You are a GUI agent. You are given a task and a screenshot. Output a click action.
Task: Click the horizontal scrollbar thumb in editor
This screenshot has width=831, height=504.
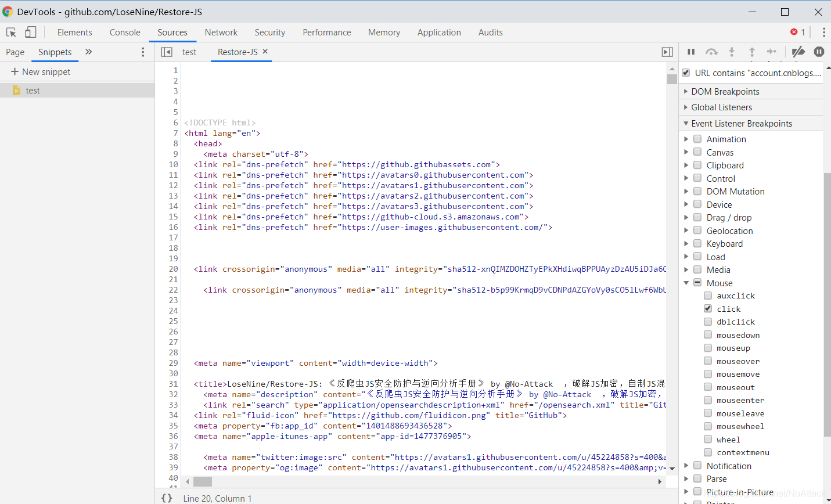tap(203, 481)
